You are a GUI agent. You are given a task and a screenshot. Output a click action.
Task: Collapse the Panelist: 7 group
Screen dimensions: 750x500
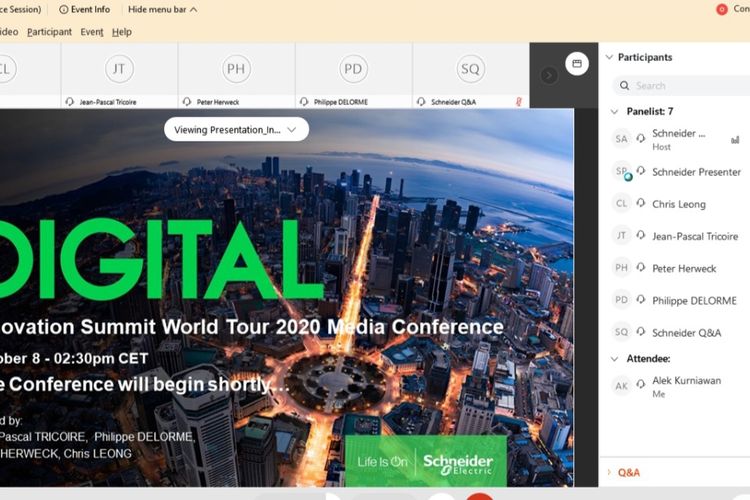[614, 111]
